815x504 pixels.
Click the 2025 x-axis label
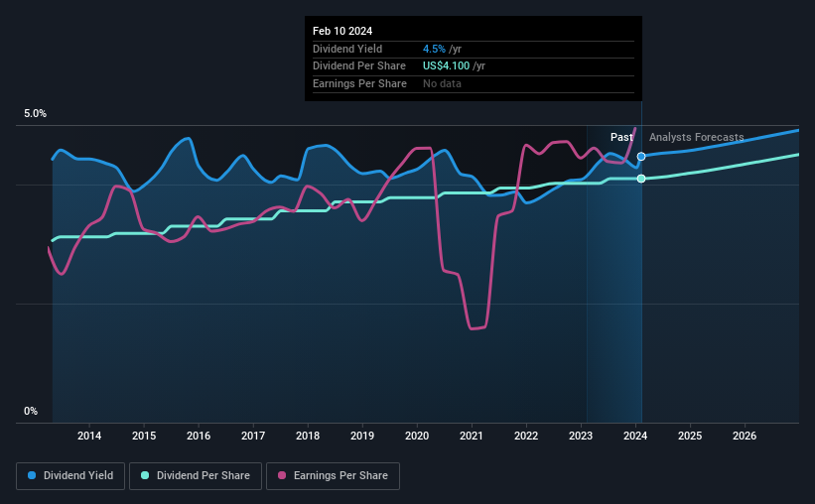(x=690, y=436)
